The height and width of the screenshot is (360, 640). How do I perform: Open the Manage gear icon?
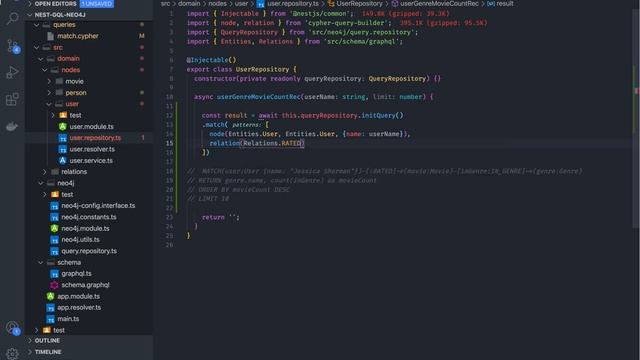click(x=13, y=353)
